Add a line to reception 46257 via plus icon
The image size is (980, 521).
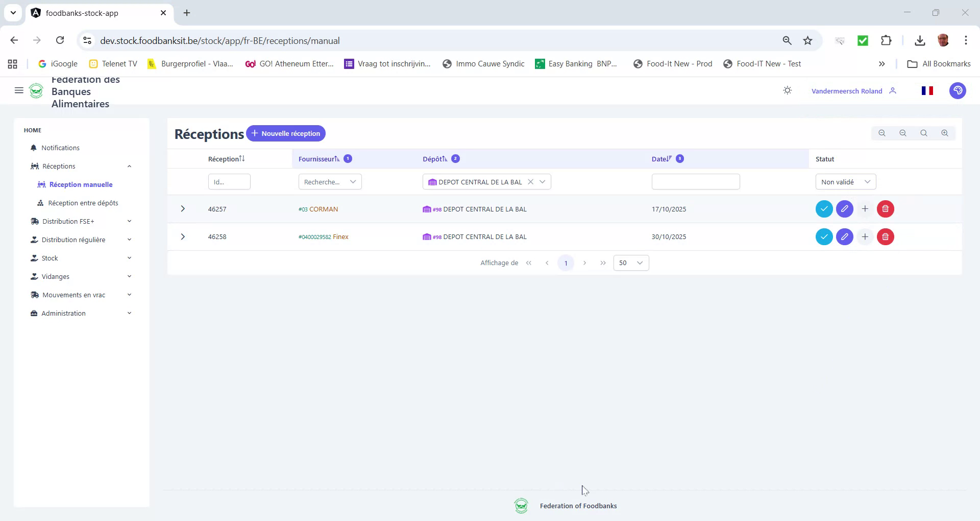click(865, 208)
